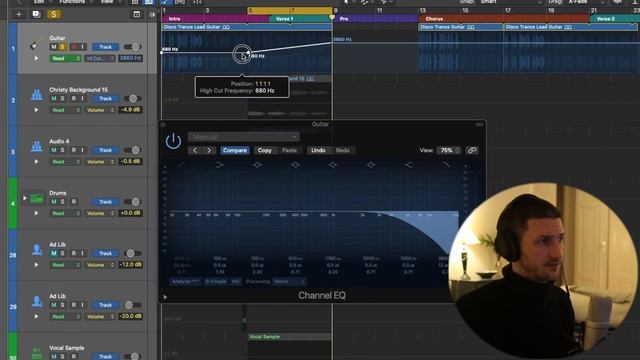
Task: Enable the low cut filter band icon
Action: (x=181, y=165)
